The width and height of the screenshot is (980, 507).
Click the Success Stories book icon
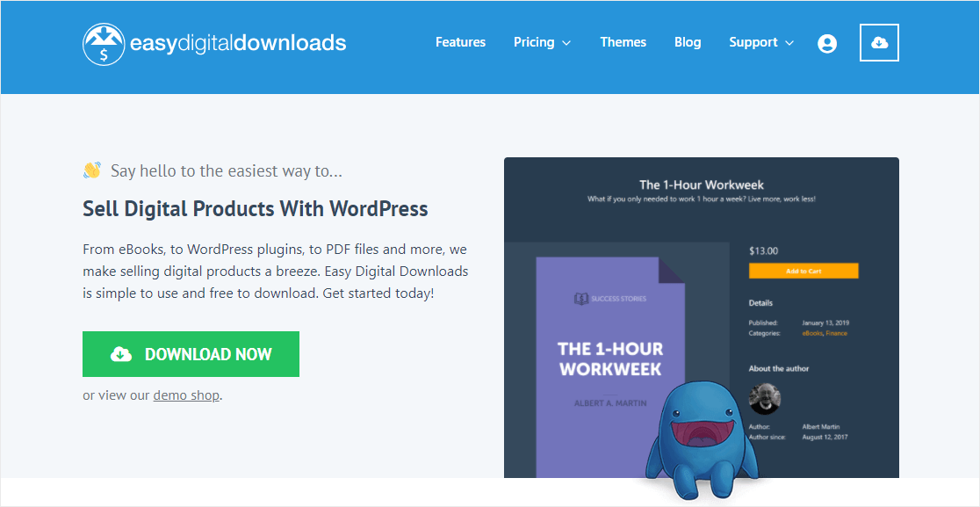[581, 298]
